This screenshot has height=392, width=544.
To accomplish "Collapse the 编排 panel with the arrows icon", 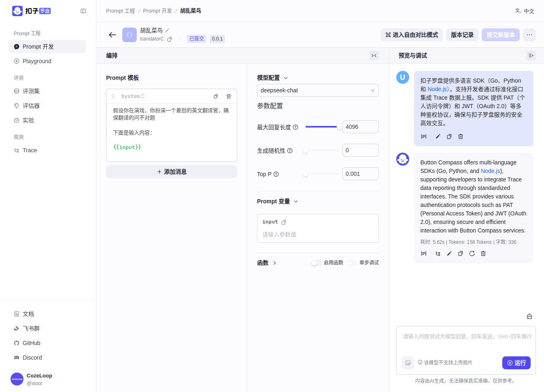I will point(374,55).
